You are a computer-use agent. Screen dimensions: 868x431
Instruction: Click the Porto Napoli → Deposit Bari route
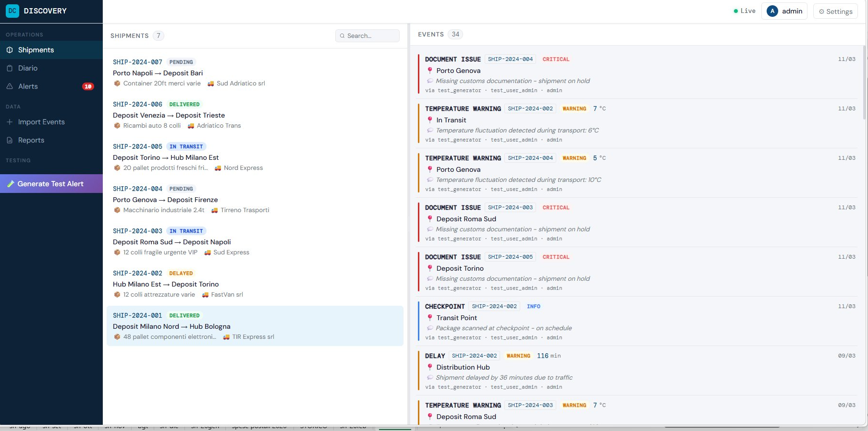tap(158, 73)
